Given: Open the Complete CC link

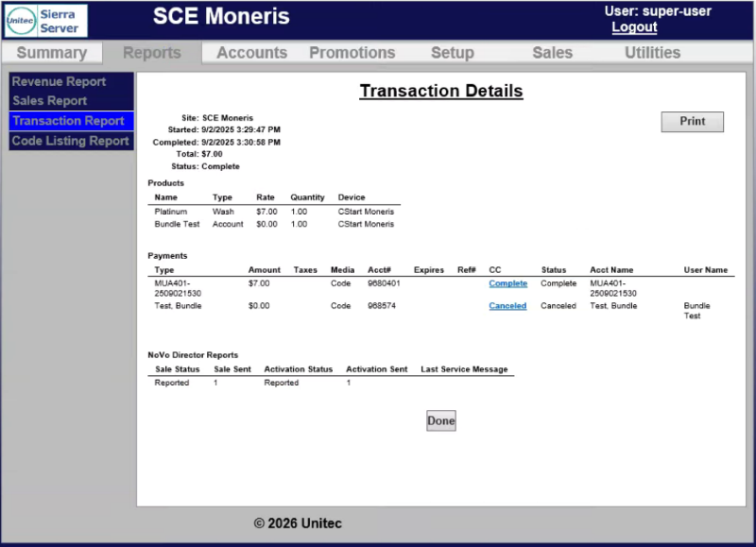Looking at the screenshot, I should (507, 283).
